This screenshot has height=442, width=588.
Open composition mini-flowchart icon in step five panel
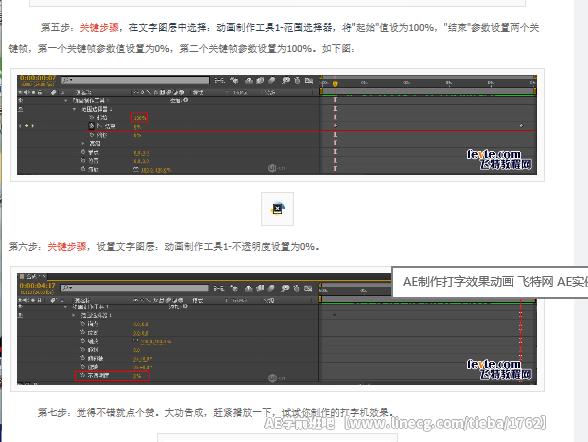[x=219, y=80]
